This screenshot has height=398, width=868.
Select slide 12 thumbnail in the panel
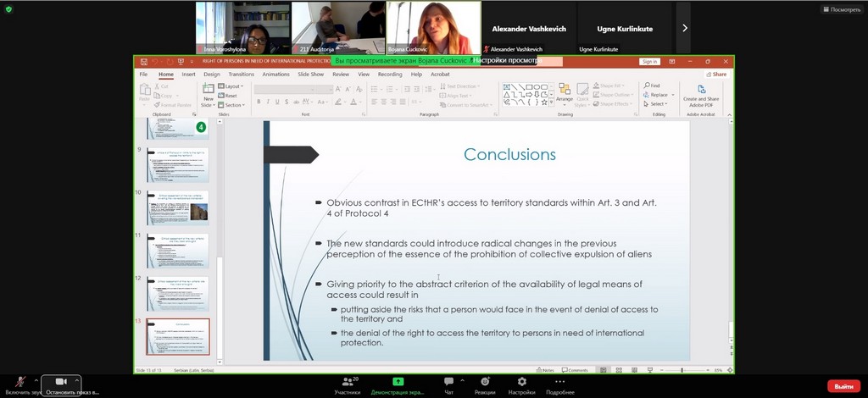177,293
